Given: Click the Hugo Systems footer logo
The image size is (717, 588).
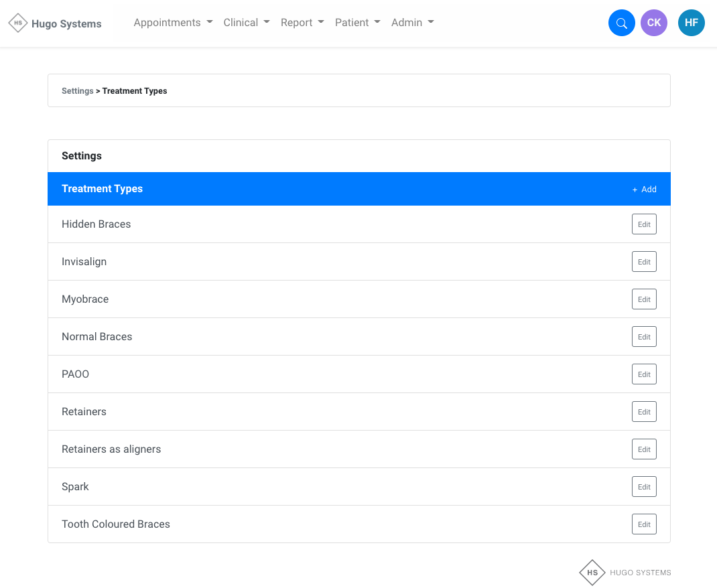Looking at the screenshot, I should [x=592, y=573].
